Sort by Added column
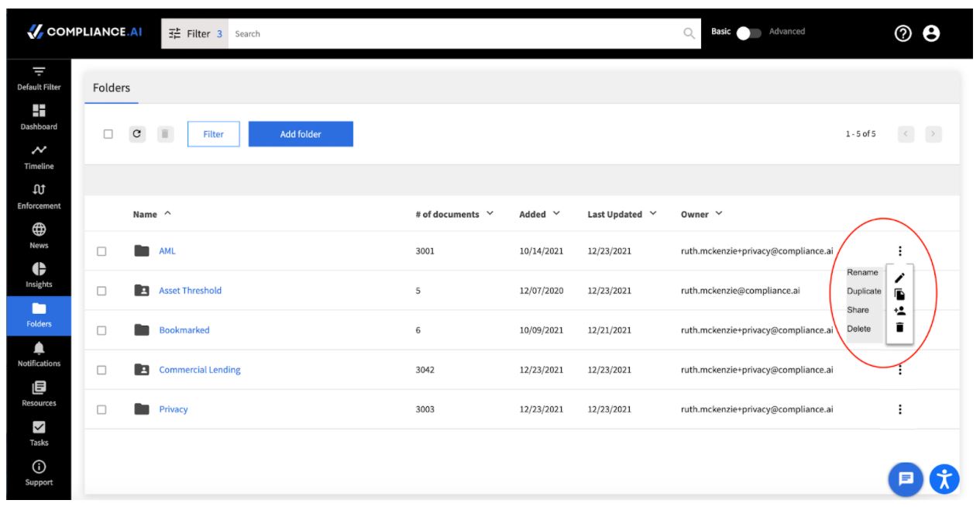980x507 pixels. (540, 214)
